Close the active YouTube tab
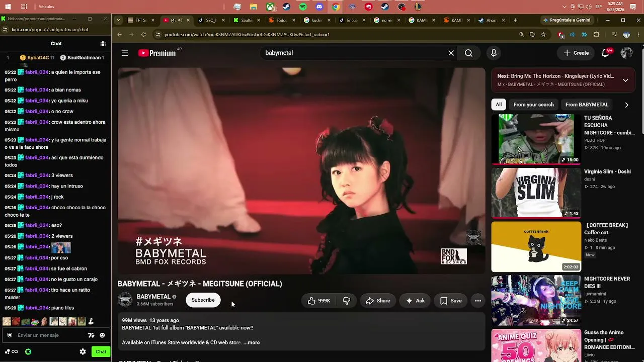 point(188,20)
